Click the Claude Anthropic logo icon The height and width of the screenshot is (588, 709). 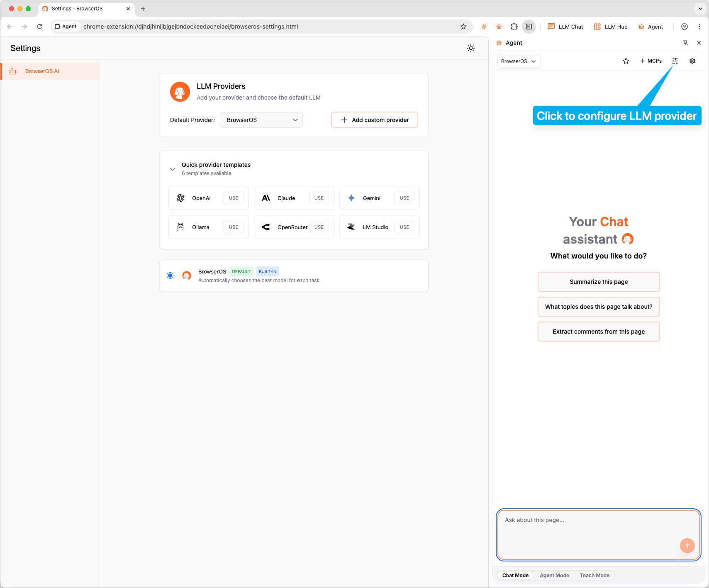coord(266,198)
